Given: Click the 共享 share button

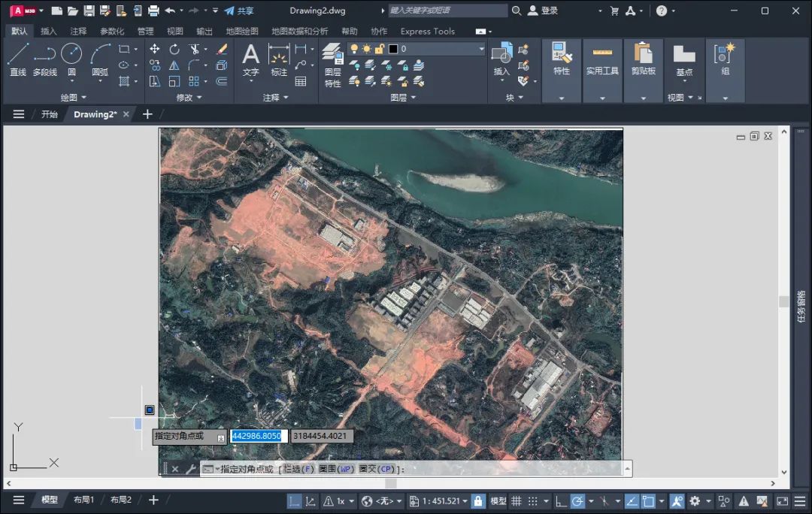Looking at the screenshot, I should pos(239,11).
